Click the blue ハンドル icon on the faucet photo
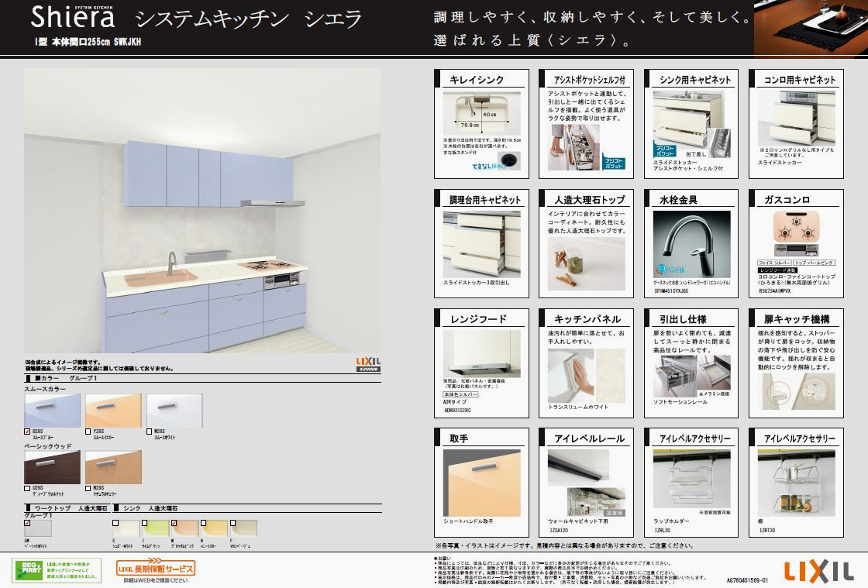This screenshot has width=868, height=588. (670, 270)
